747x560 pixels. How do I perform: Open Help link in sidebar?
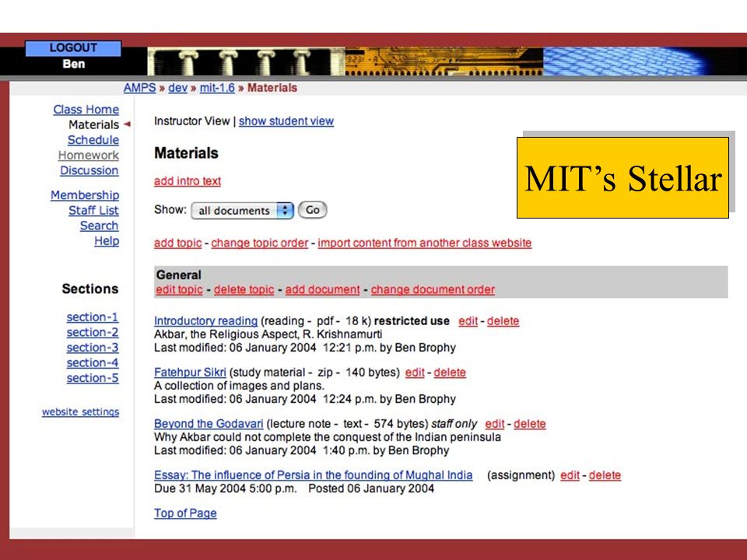click(107, 241)
